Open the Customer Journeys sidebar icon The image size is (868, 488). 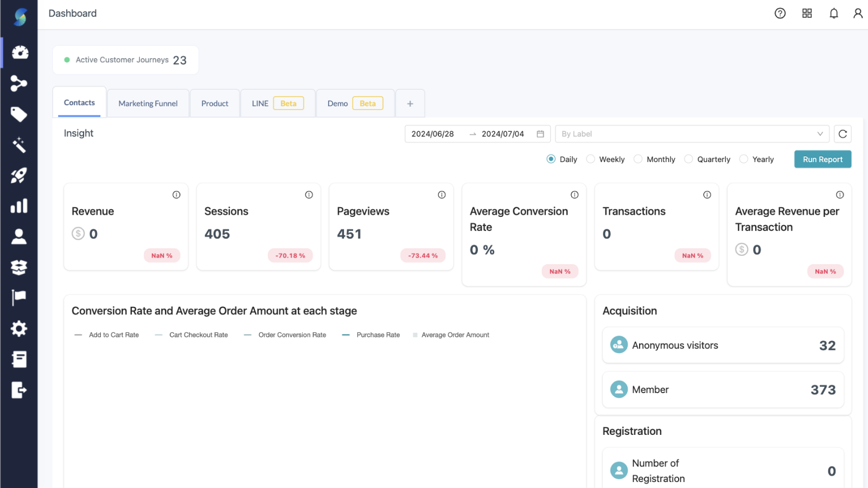(x=19, y=84)
